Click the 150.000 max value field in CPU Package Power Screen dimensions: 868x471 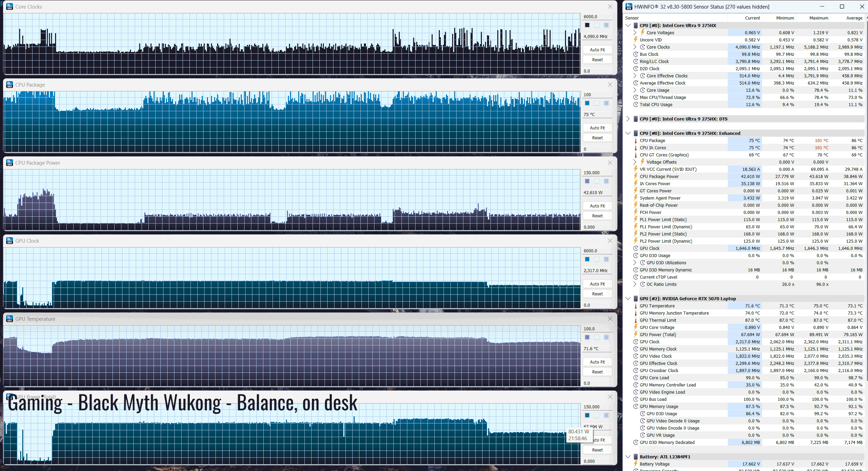597,173
